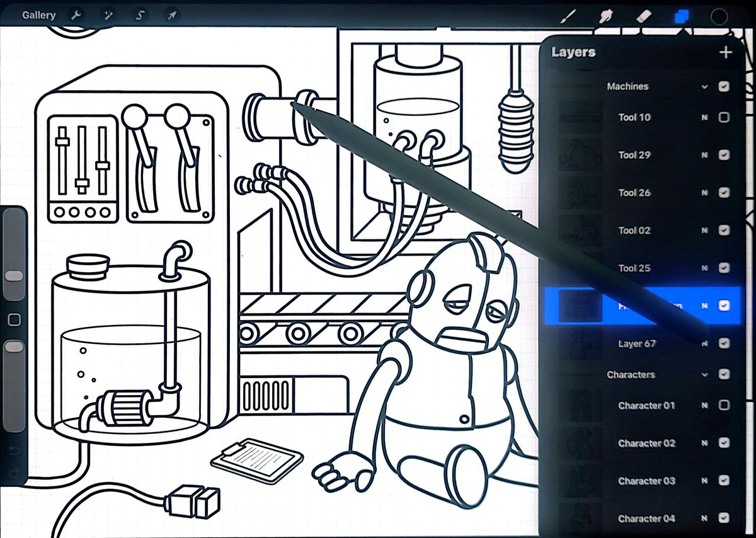The image size is (756, 538).
Task: Select the Smudge finger tool
Action: [605, 16]
